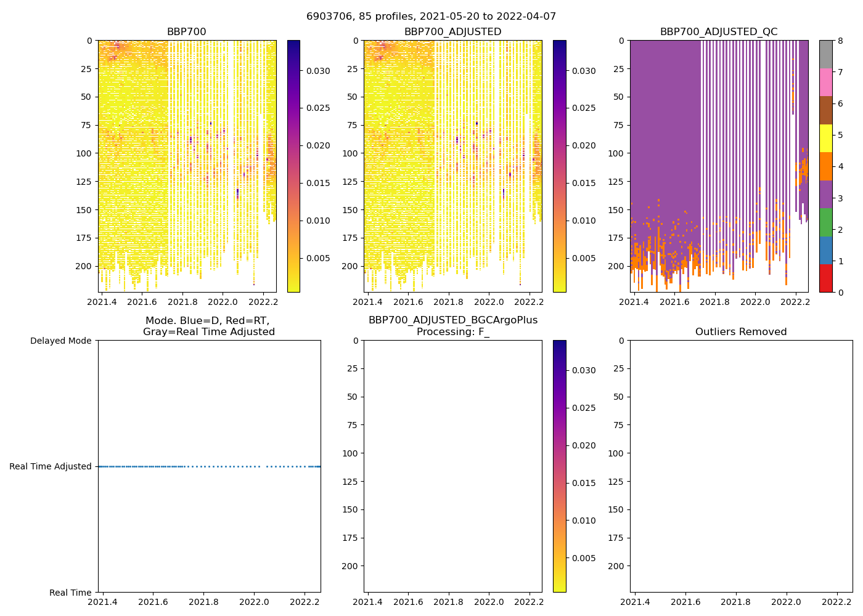Click the gray top segment of QC colorbar

(x=825, y=54)
